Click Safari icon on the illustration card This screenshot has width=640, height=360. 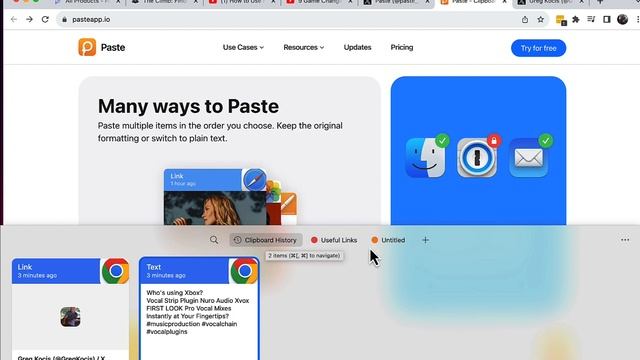pos(255,180)
